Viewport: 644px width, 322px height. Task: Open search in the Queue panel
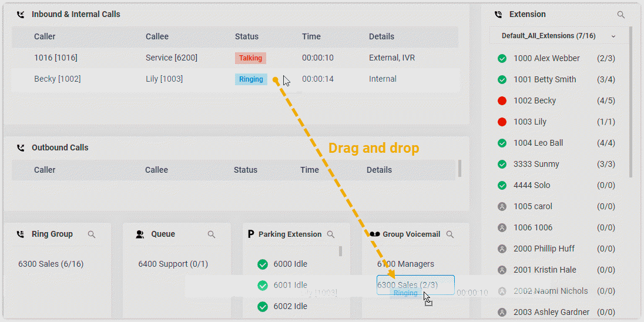(x=212, y=234)
